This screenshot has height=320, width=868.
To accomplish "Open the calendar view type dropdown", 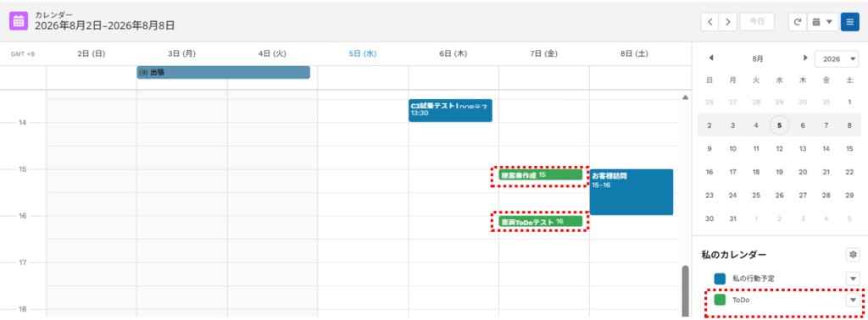I will tap(822, 22).
